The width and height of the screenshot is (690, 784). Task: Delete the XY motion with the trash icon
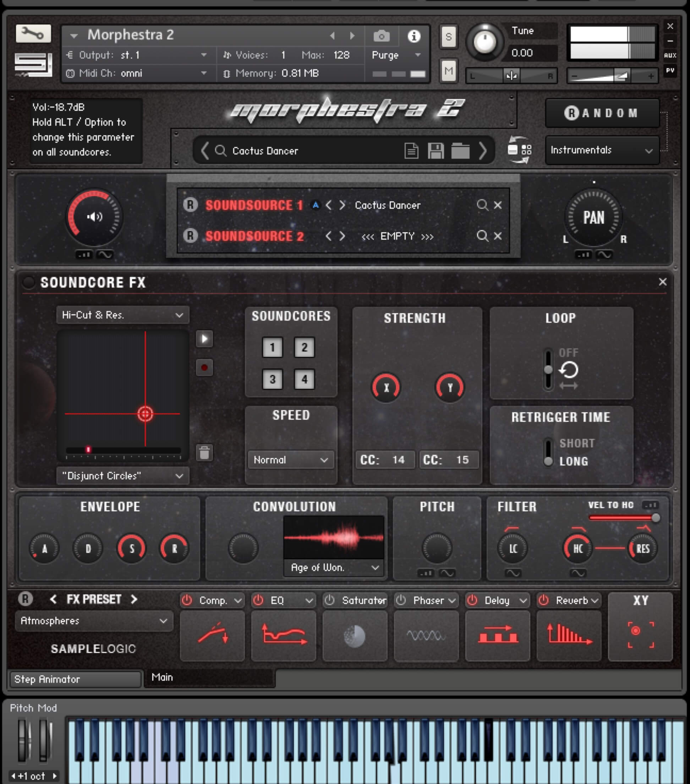pos(204,453)
